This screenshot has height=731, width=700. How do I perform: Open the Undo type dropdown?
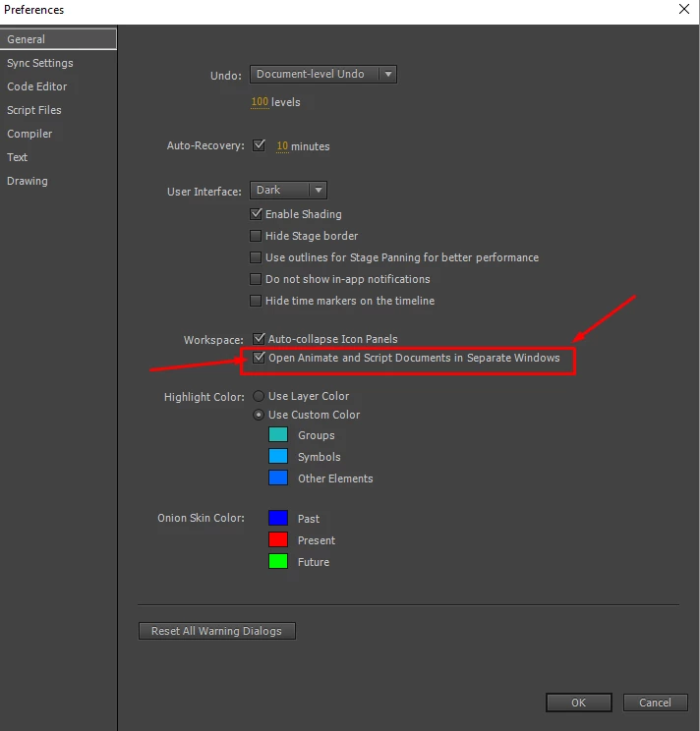[x=323, y=74]
